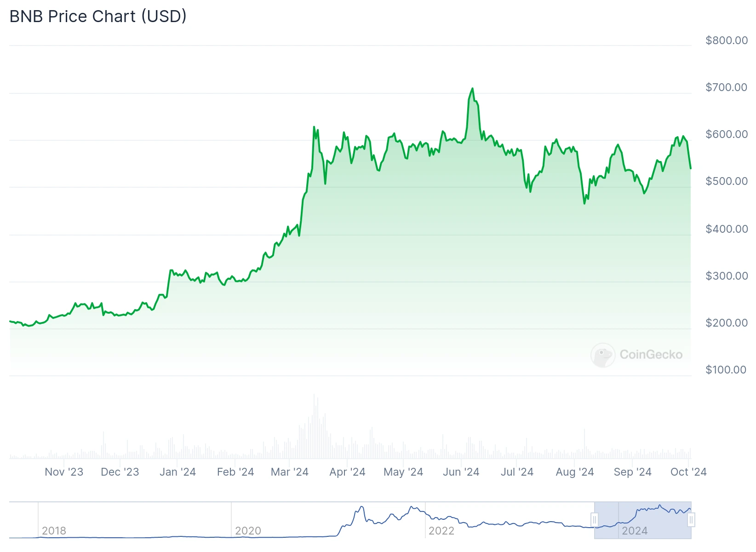Click the 2020 label in the navigator
Image resolution: width=756 pixels, height=552 pixels.
248,531
